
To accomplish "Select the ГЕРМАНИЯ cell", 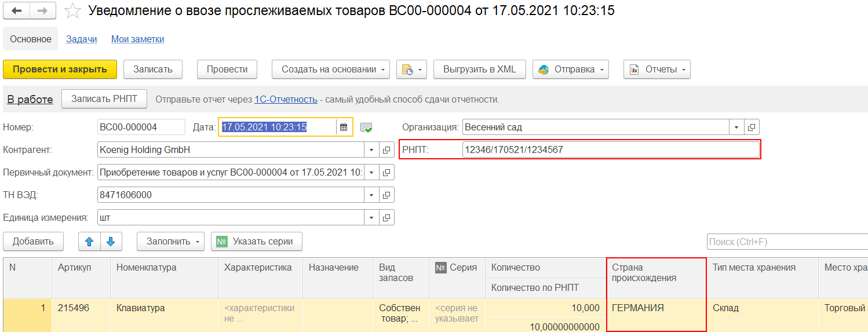I will [x=656, y=315].
